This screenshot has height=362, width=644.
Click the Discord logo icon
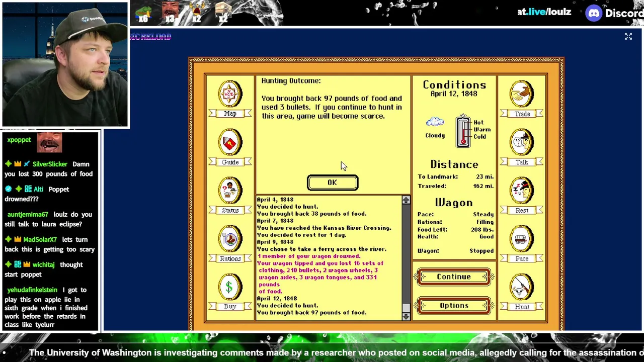click(594, 13)
